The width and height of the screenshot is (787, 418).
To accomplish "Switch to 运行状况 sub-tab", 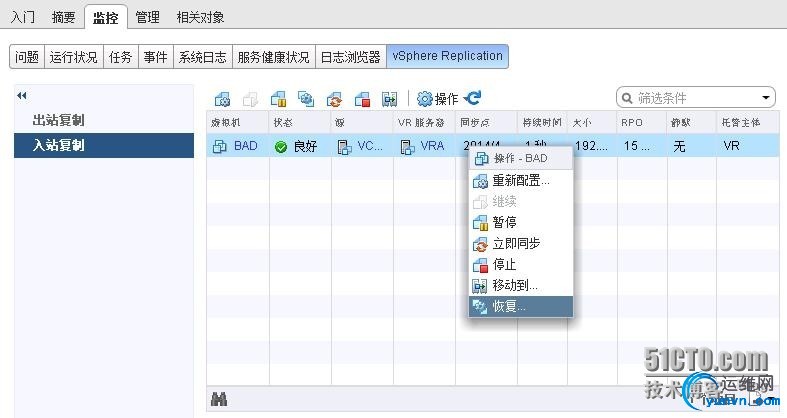I will tap(74, 57).
